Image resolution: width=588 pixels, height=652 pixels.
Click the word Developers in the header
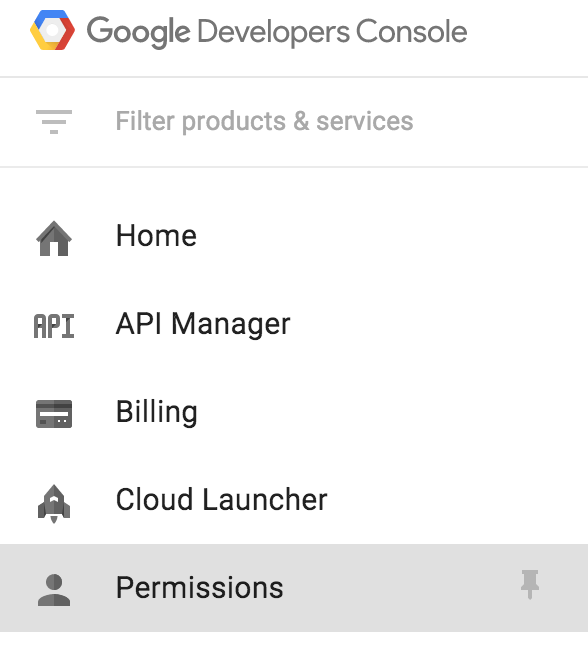pos(274,32)
